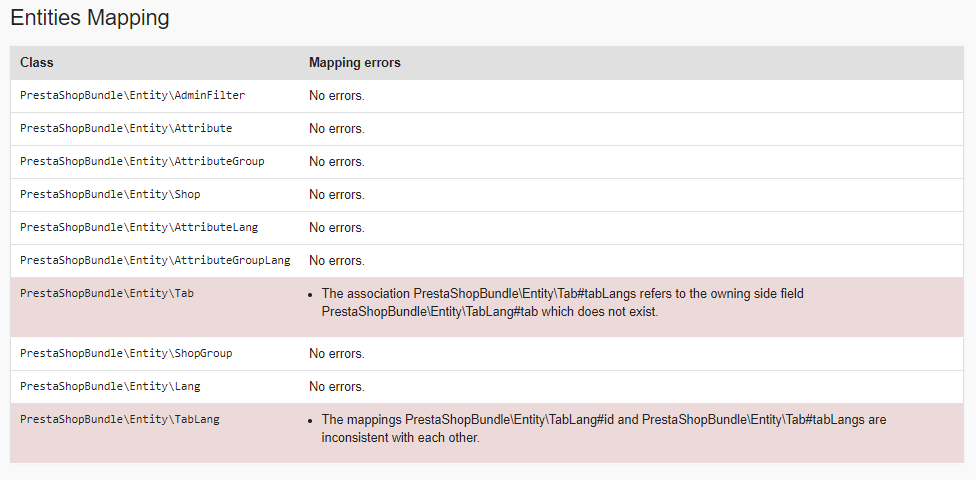Click the TabLang inconsistent mappings error text
Image resolution: width=976 pixels, height=480 pixels.
(x=603, y=429)
